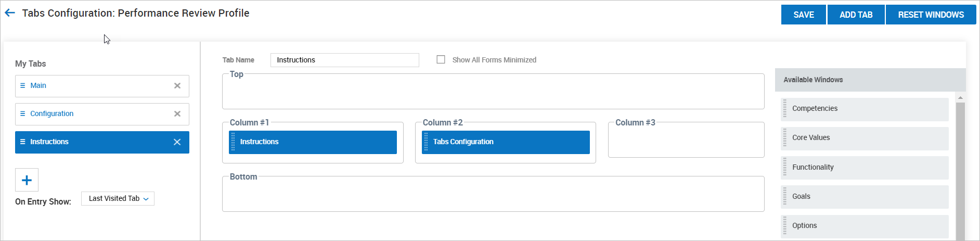The width and height of the screenshot is (980, 241).
Task: Add a new tab with the plus icon
Action: [x=27, y=180]
